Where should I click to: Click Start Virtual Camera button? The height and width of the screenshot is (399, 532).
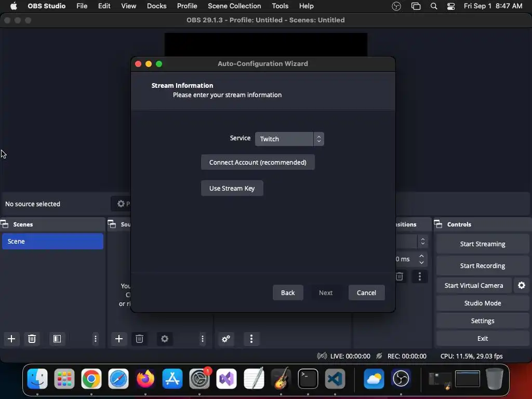click(474, 285)
